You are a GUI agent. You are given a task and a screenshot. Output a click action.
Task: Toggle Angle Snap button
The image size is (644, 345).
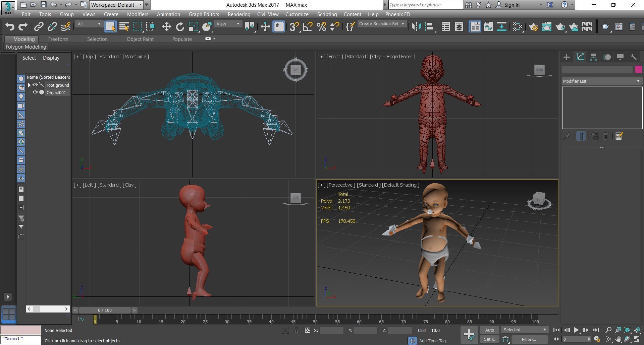308,26
